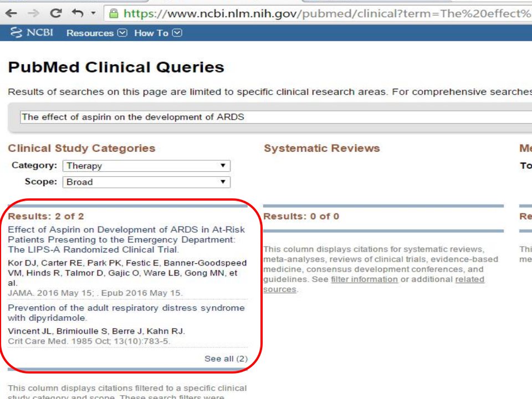532x399 pixels.
Task: Open the filter information link
Action: tap(365, 279)
